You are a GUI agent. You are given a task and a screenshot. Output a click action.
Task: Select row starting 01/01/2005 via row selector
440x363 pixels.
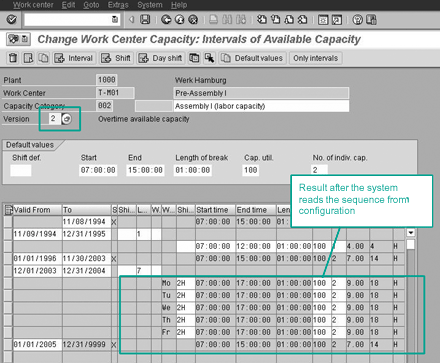8,345
